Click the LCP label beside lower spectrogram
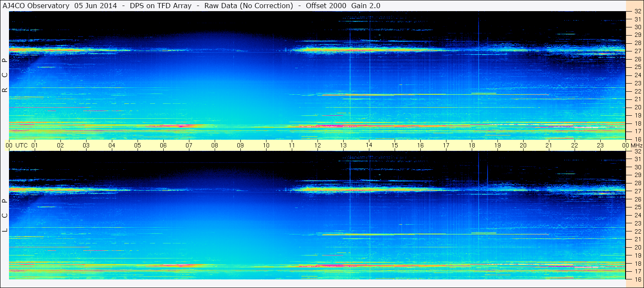This screenshot has height=288, width=644. coord(5,215)
